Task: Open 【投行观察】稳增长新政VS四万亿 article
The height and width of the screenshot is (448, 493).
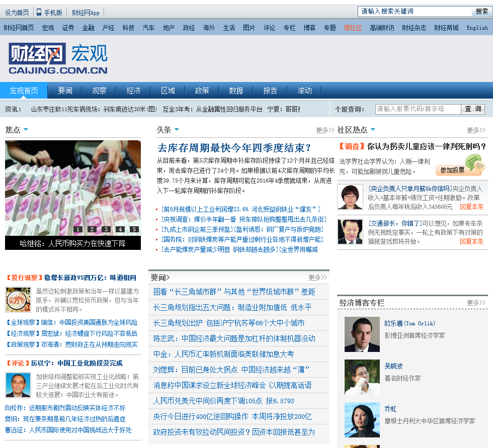Action: (x=71, y=278)
